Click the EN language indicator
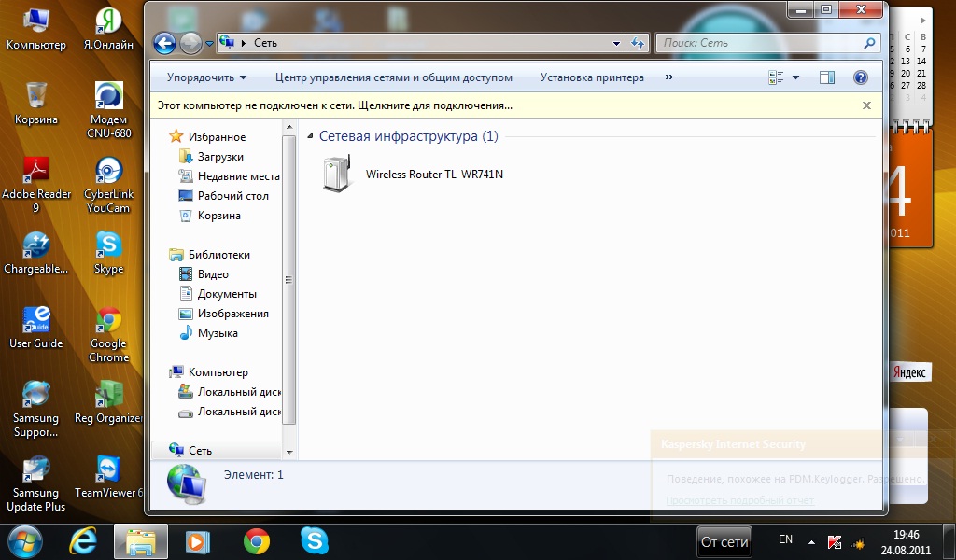The image size is (956, 560). pyautogui.click(x=786, y=539)
